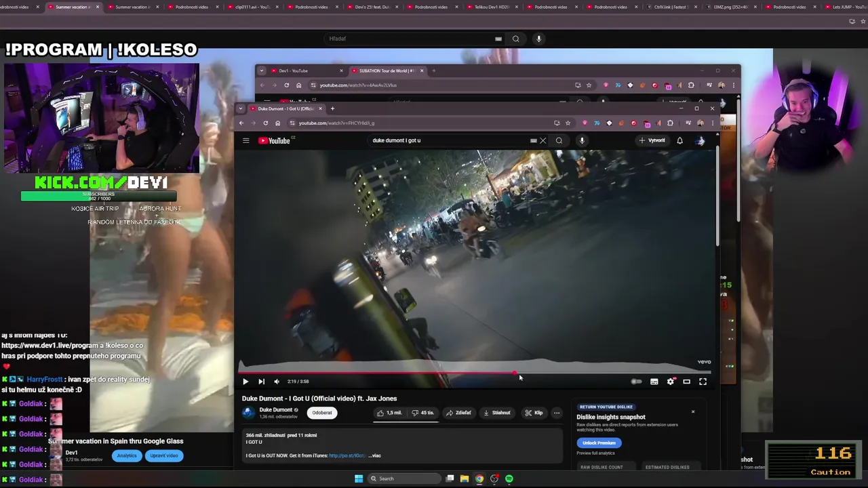Go to Chrome home page in front window
The image size is (868, 488).
click(x=277, y=123)
